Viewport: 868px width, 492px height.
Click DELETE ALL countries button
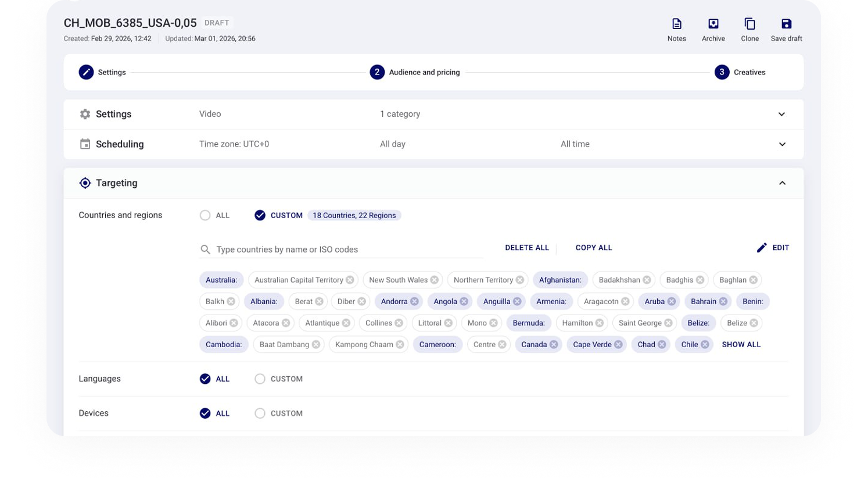[x=526, y=248]
